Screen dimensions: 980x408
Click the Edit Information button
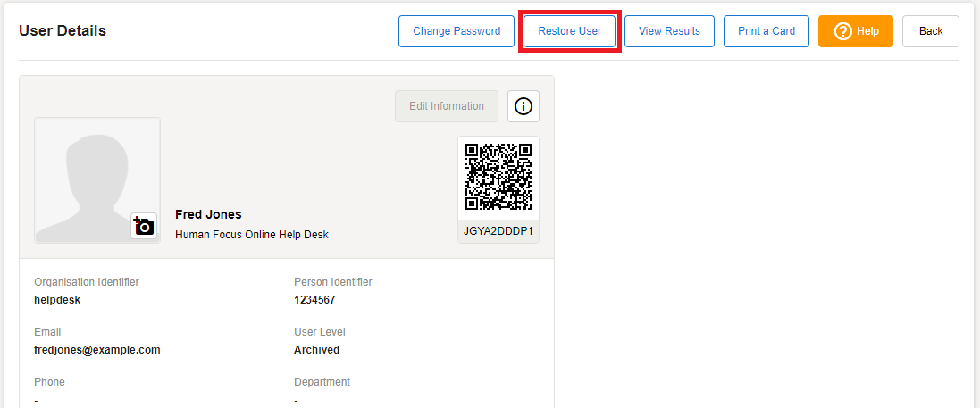tap(447, 106)
